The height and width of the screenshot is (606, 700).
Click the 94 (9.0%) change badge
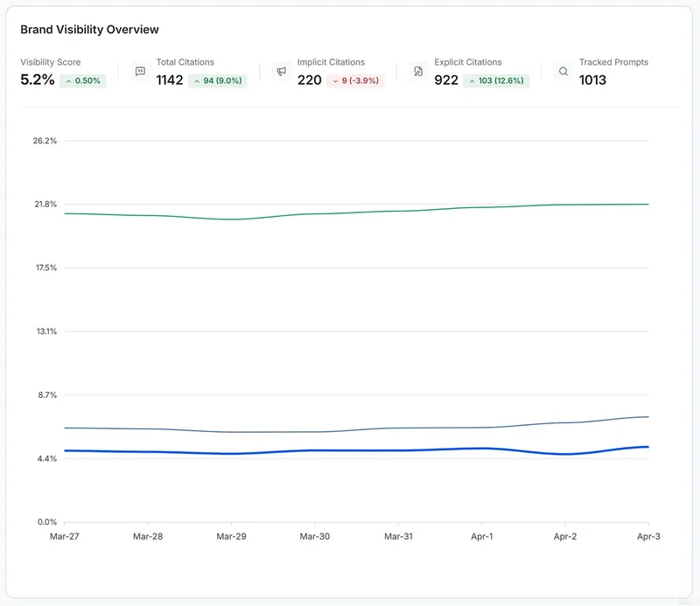point(217,81)
